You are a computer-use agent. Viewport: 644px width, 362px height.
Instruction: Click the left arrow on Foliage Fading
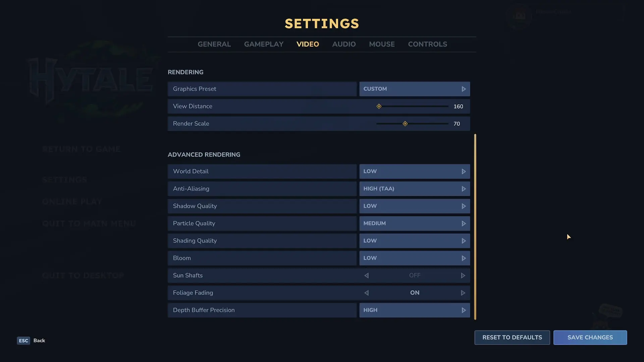tap(367, 293)
